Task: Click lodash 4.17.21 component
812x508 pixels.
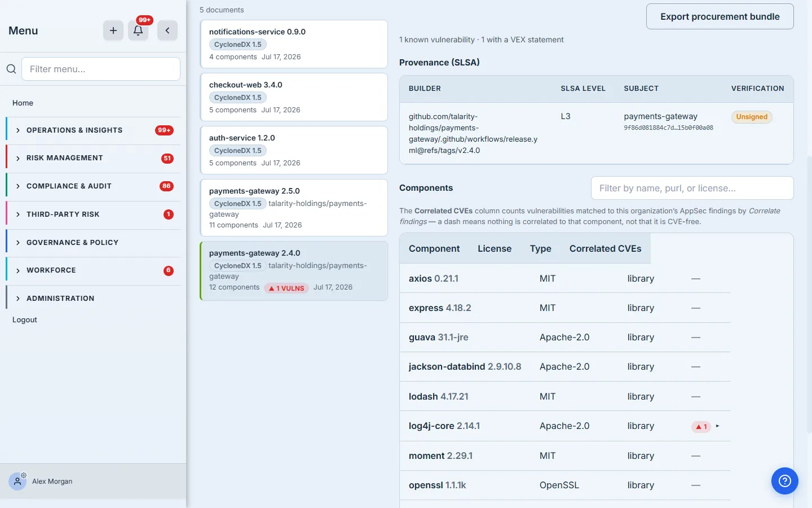Action: 439,396
